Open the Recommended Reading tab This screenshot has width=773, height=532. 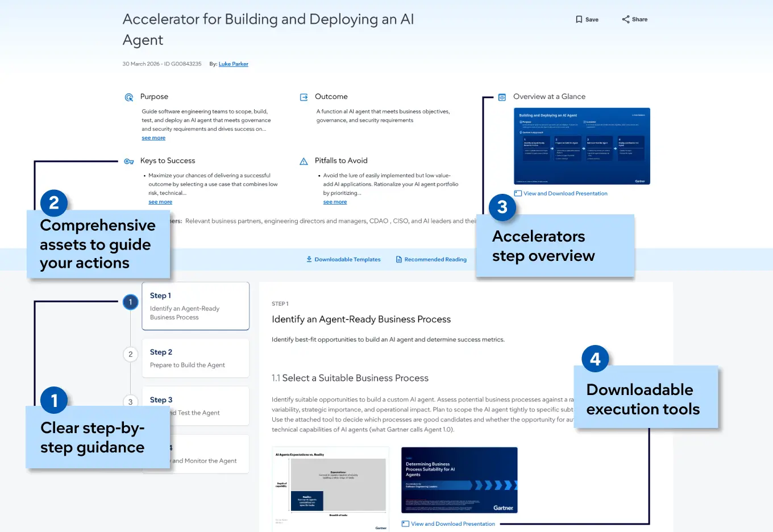[x=431, y=260]
